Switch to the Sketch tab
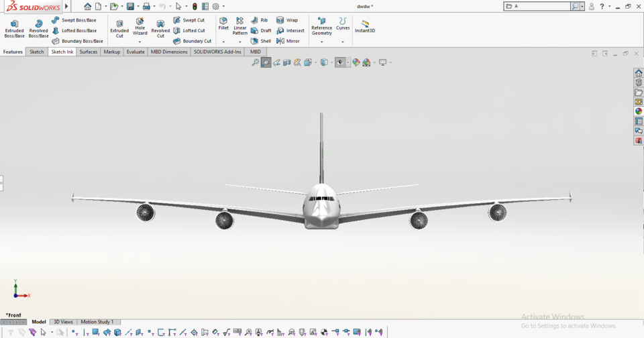The width and height of the screenshot is (644, 338). pyautogui.click(x=36, y=52)
